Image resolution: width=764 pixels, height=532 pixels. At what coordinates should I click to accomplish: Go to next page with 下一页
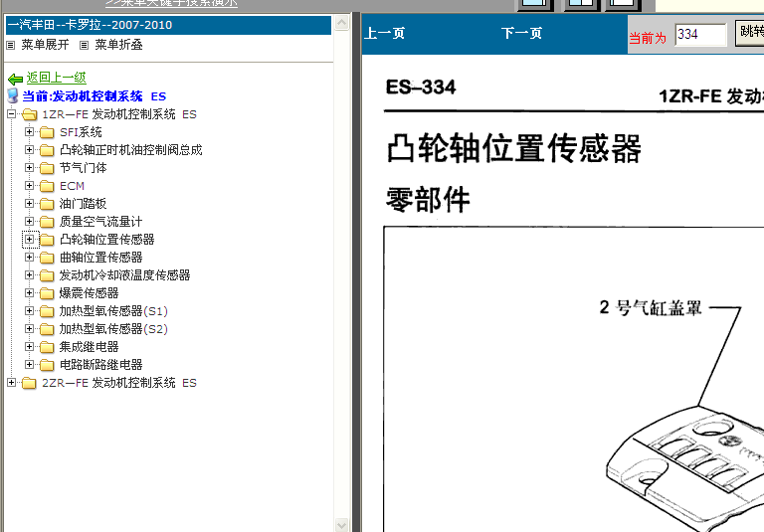tap(521, 33)
